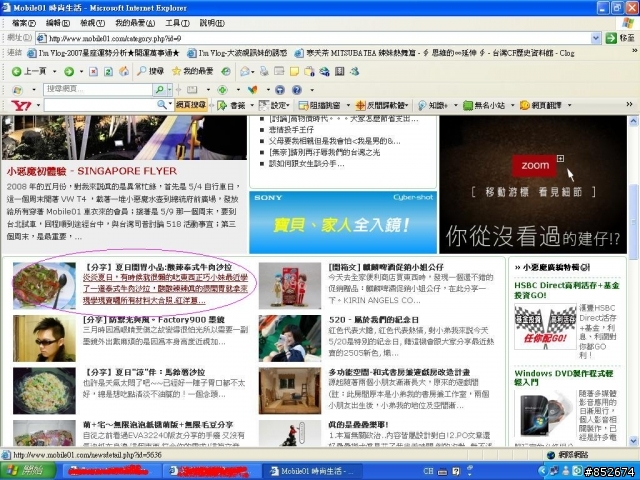Expand the Yahoo toolbar overflow chevron
Screen dimensions: 640x480
(629, 104)
